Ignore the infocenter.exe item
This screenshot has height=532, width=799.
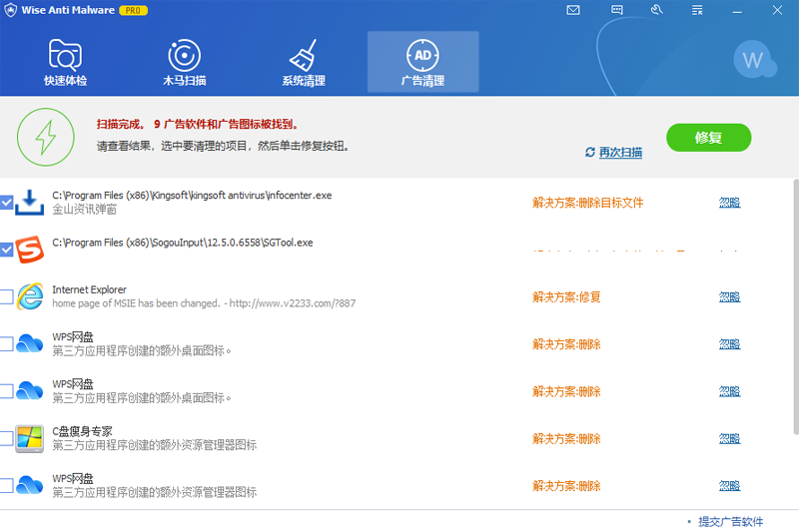[729, 203]
